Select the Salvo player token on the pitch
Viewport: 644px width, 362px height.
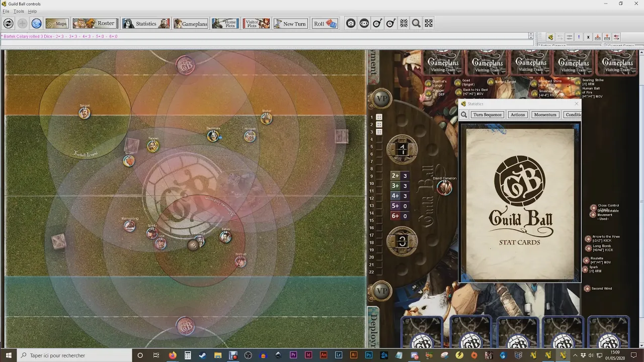[x=225, y=237]
